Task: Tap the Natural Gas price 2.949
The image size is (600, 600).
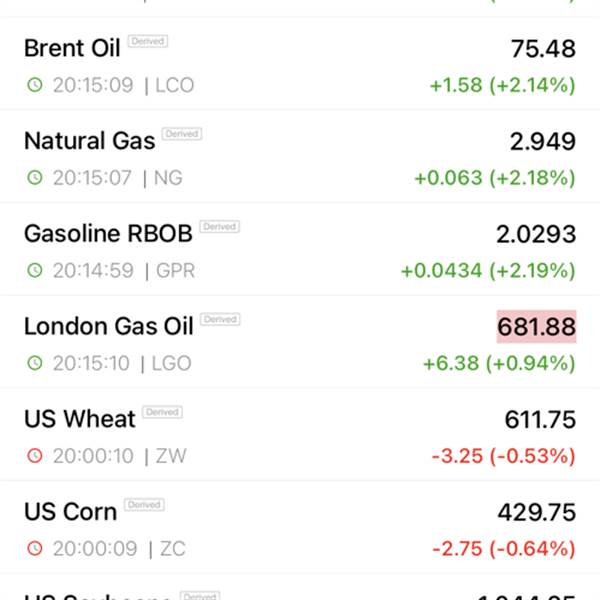Action: tap(543, 141)
